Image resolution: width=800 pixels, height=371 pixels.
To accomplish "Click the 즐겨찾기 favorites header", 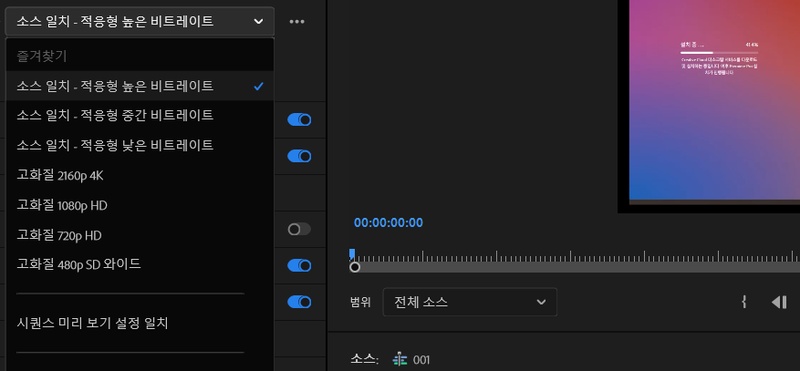I will (x=42, y=56).
